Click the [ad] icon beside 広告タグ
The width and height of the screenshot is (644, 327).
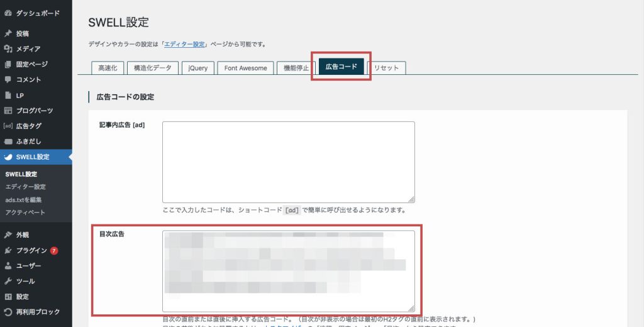(x=8, y=126)
